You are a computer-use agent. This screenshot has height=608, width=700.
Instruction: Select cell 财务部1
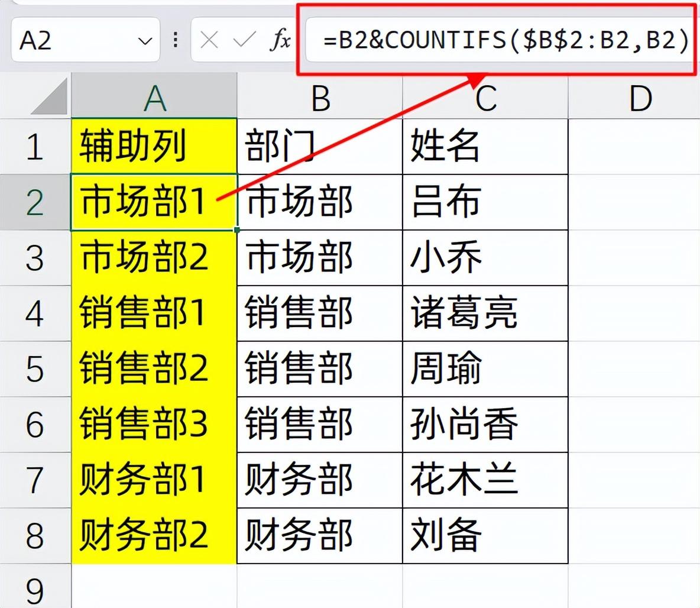pos(154,480)
